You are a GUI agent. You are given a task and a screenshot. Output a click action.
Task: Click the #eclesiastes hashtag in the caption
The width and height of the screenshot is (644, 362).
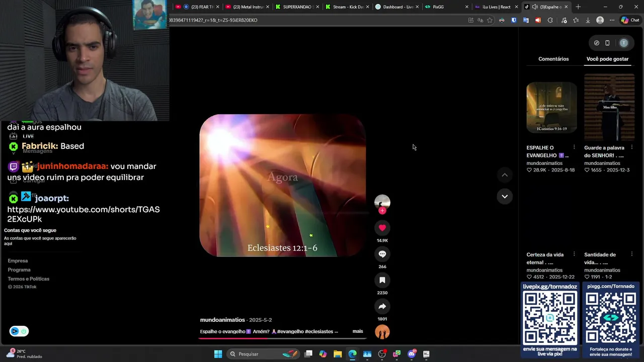(319, 332)
